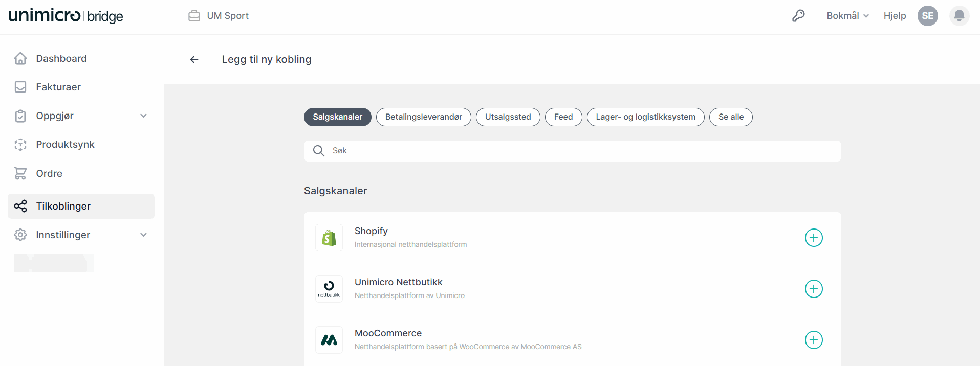Select the Feed category filter

point(563,117)
